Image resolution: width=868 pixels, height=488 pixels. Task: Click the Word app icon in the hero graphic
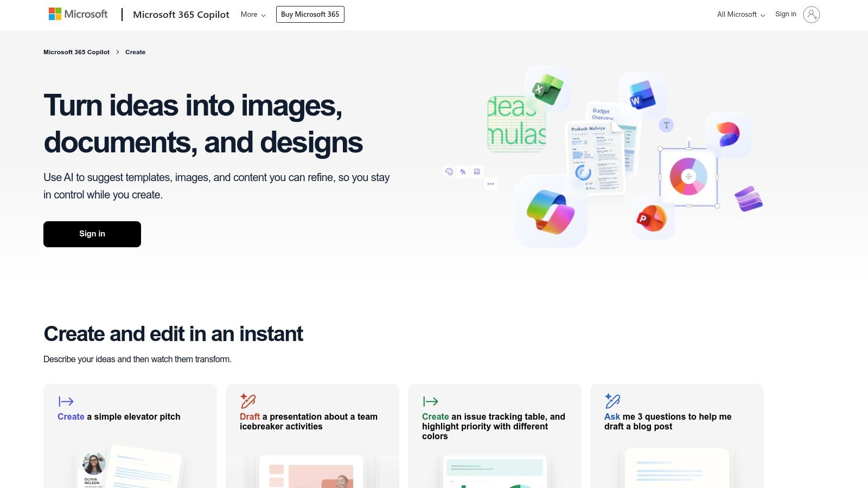[x=643, y=95]
